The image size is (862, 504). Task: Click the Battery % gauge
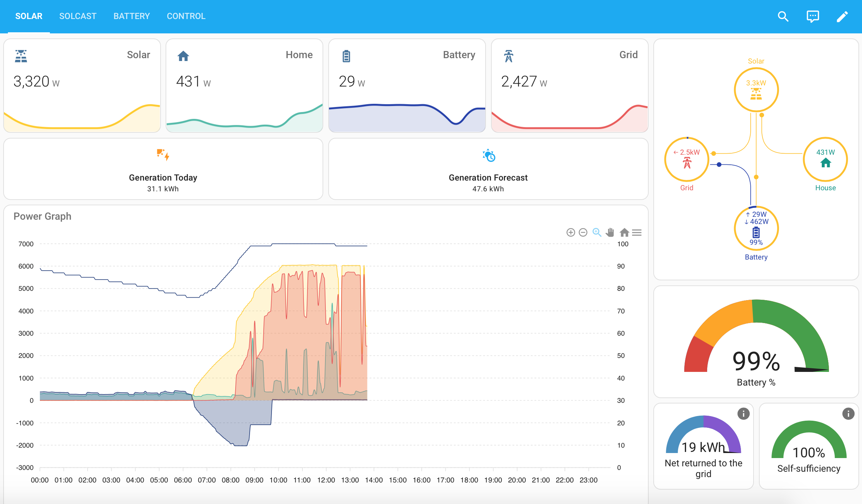tap(756, 342)
